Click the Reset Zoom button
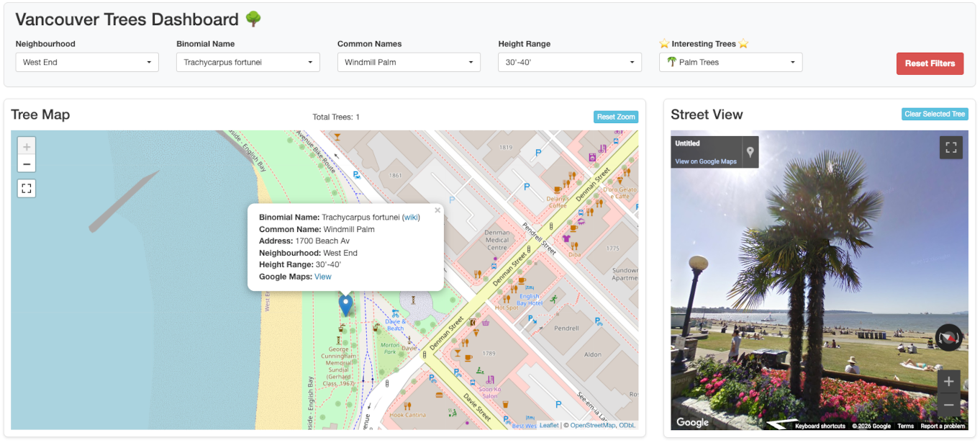 pyautogui.click(x=616, y=117)
